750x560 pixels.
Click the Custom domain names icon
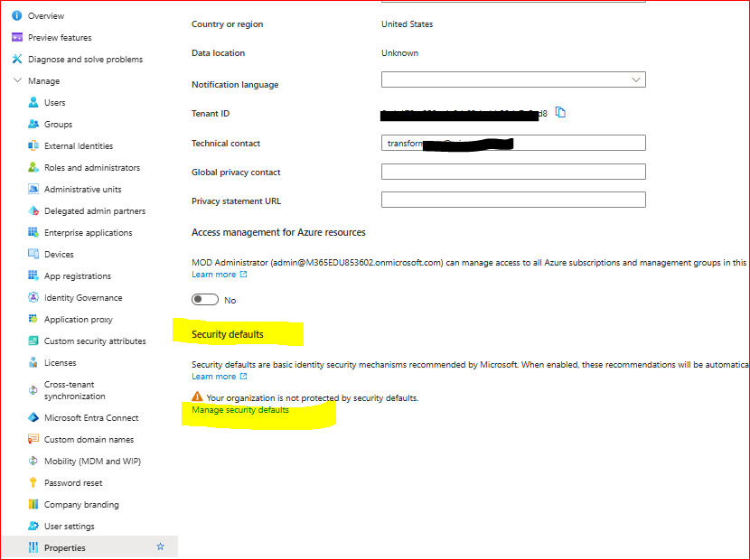click(x=33, y=439)
